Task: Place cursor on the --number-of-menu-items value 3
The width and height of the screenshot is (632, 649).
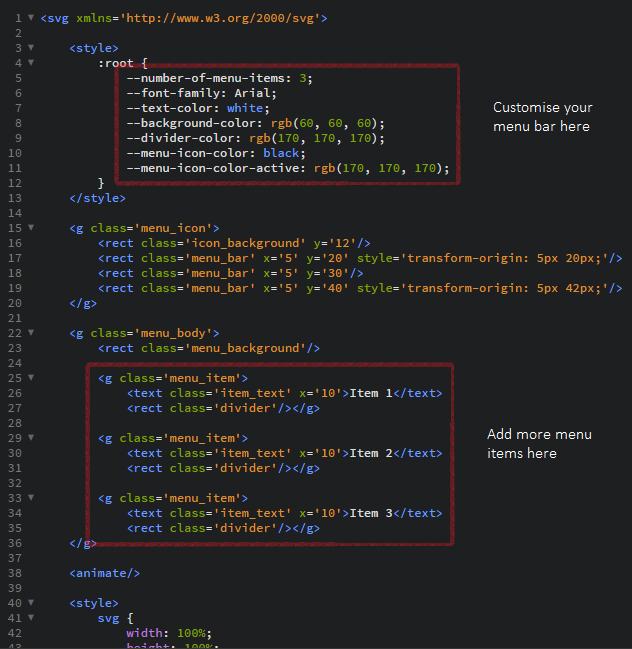Action: (314, 78)
